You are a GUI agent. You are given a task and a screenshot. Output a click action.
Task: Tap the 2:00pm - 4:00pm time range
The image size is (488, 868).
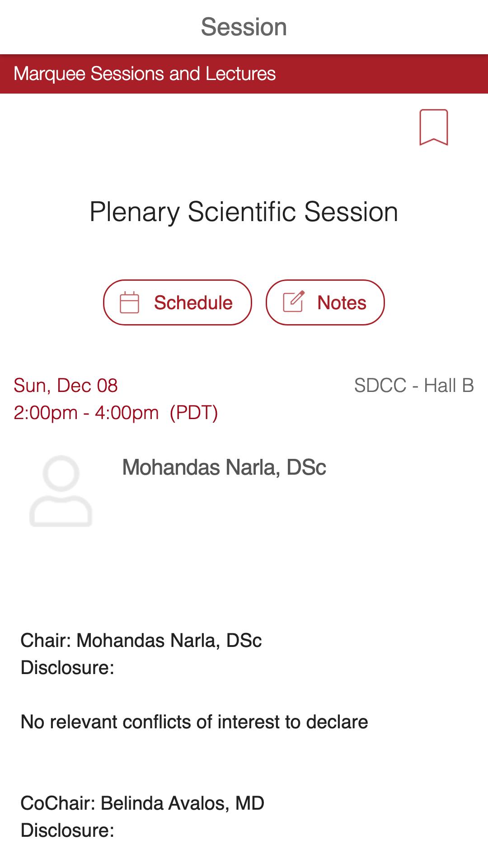pyautogui.click(x=86, y=413)
